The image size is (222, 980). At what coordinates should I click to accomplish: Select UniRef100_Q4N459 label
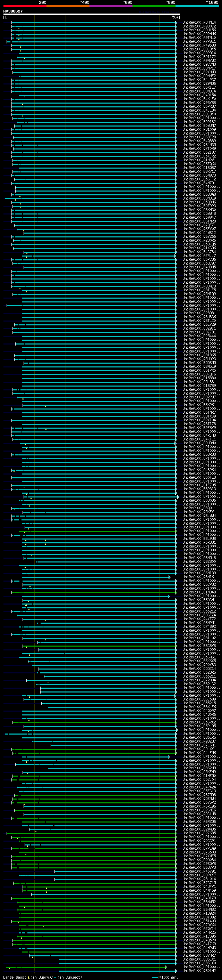[x=199, y=890]
